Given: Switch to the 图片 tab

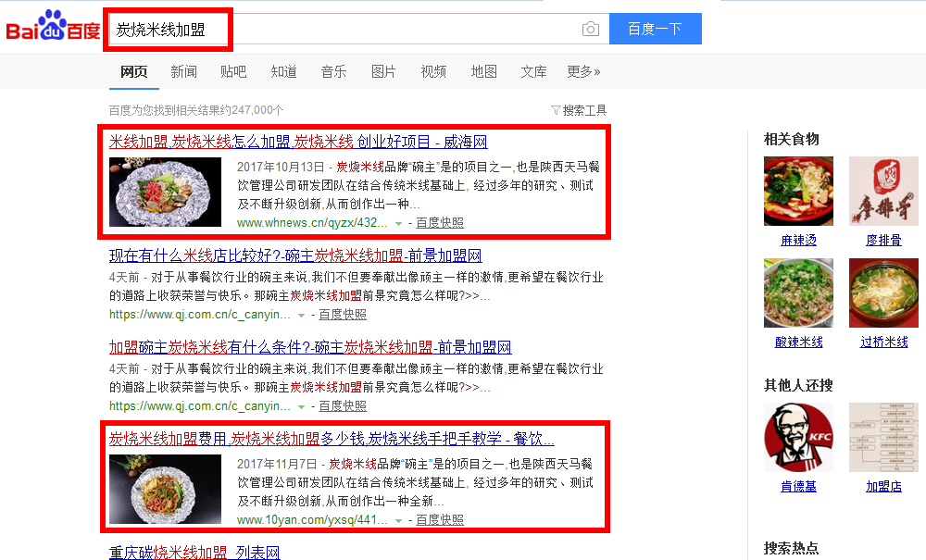Looking at the screenshot, I should tap(383, 71).
